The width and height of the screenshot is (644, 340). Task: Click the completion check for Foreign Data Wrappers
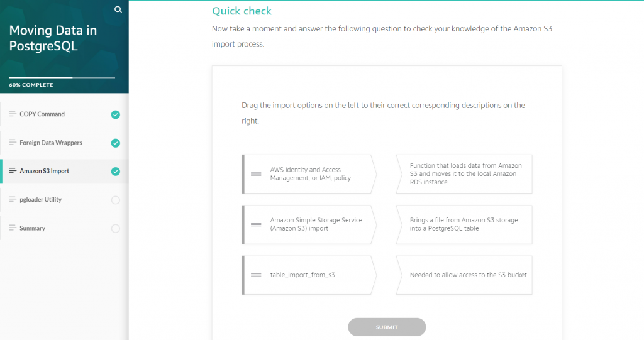pos(116,143)
